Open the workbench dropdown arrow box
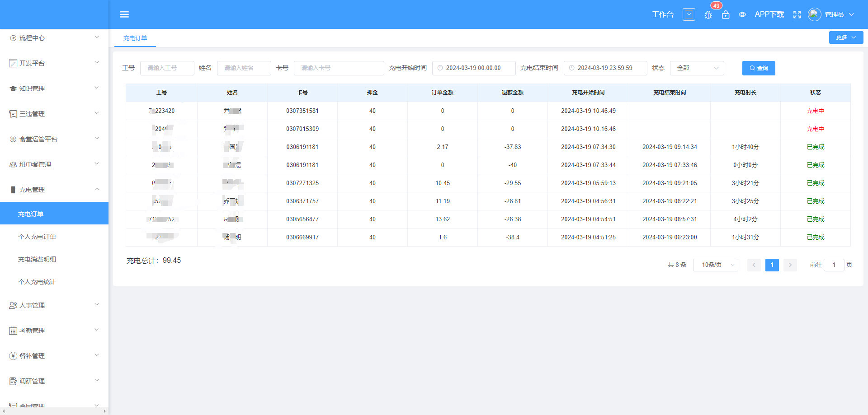This screenshot has width=868, height=415. coord(689,14)
